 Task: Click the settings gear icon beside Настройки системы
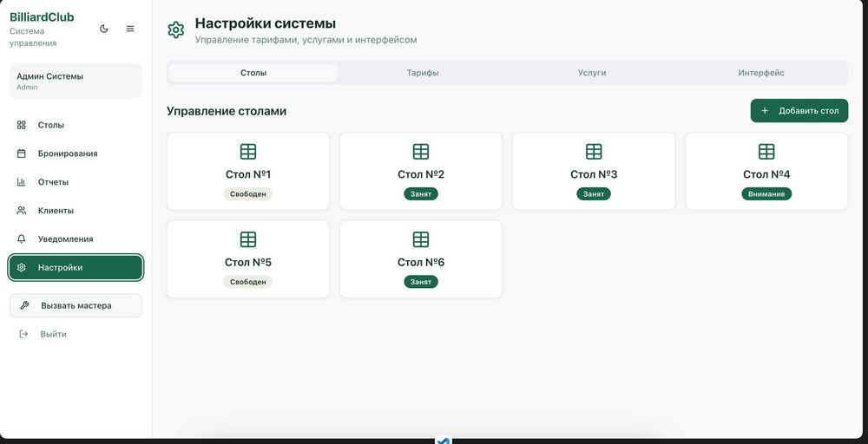tap(176, 29)
